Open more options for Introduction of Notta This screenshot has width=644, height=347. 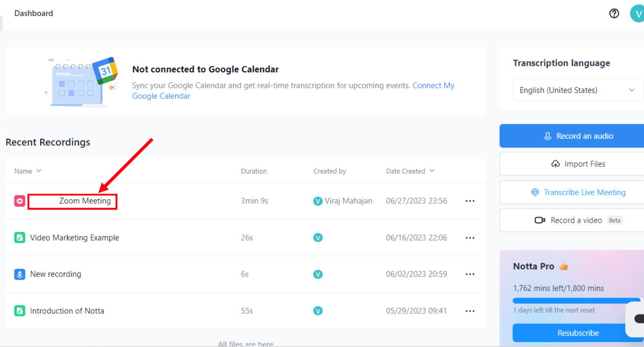(470, 311)
